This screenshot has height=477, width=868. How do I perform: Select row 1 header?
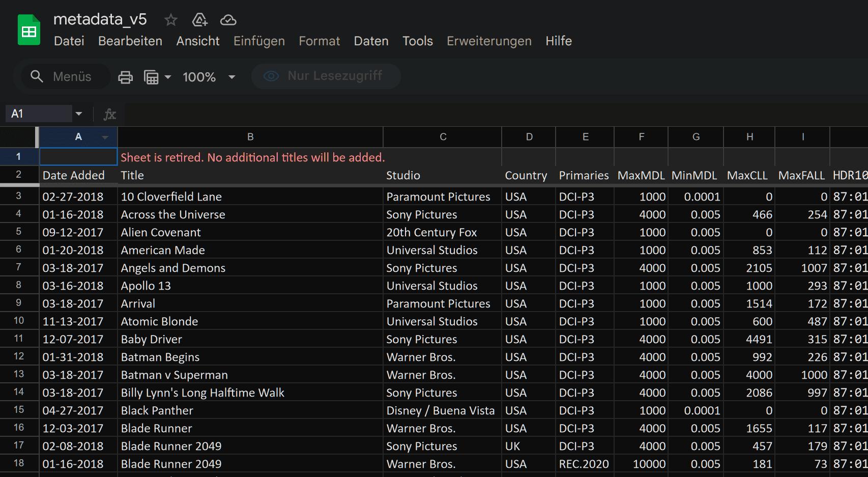click(x=19, y=157)
